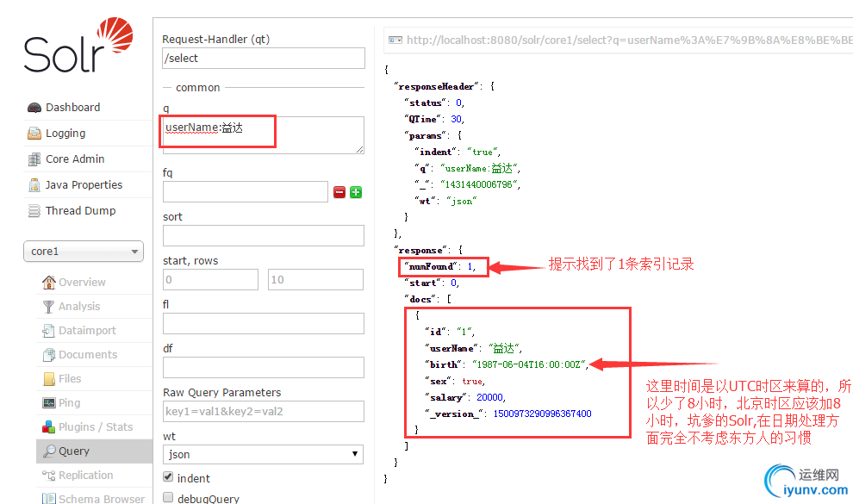This screenshot has height=504, width=853.
Task: Open Documents for core1
Action: point(88,354)
